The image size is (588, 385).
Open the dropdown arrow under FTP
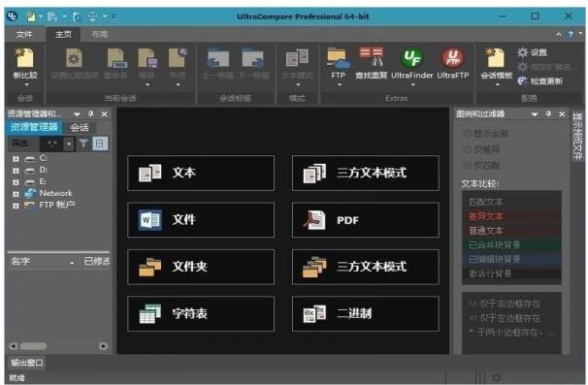(x=340, y=84)
